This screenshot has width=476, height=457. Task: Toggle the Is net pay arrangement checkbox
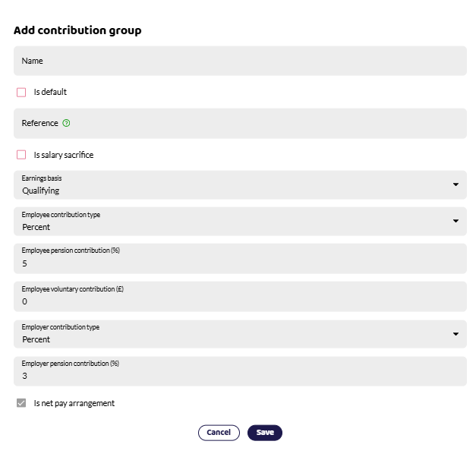[x=21, y=403]
